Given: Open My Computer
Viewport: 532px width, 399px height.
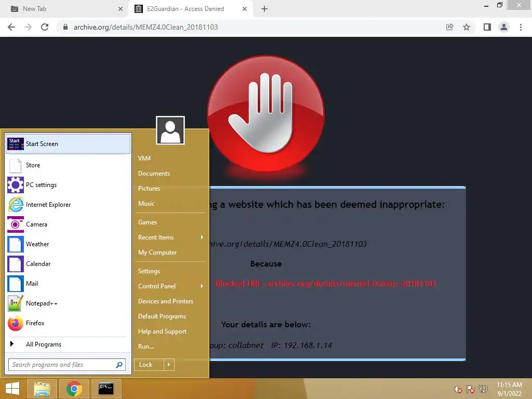Looking at the screenshot, I should pyautogui.click(x=157, y=252).
